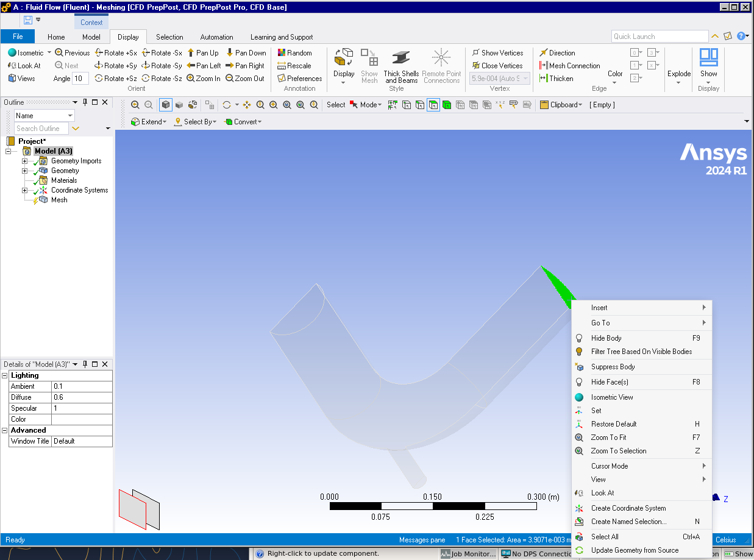
Task: Click the Color value cell in Details
Action: click(82, 419)
